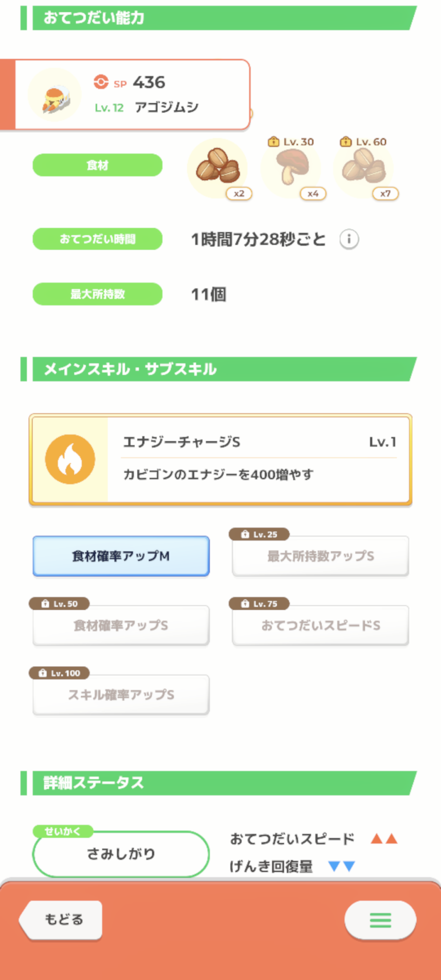The height and width of the screenshot is (980, 441).
Task: Tap the 最大所持数 green label
Action: coord(98,294)
